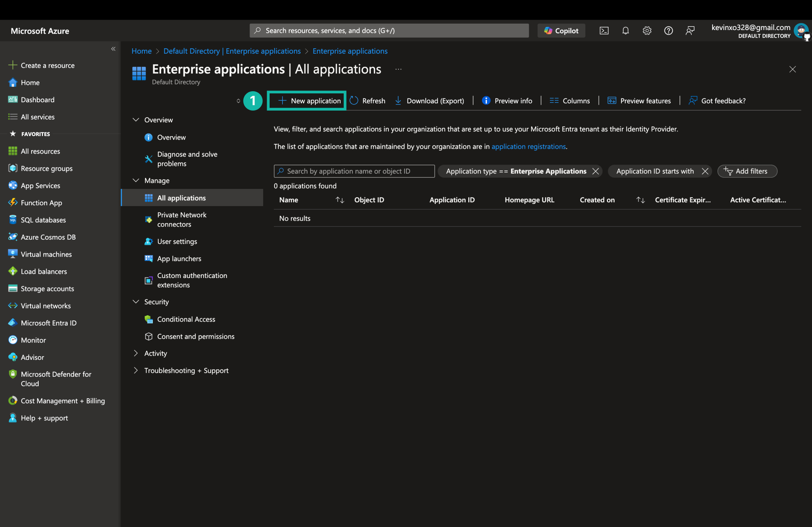
Task: Open Virtual machines favorite
Action: click(x=40, y=254)
